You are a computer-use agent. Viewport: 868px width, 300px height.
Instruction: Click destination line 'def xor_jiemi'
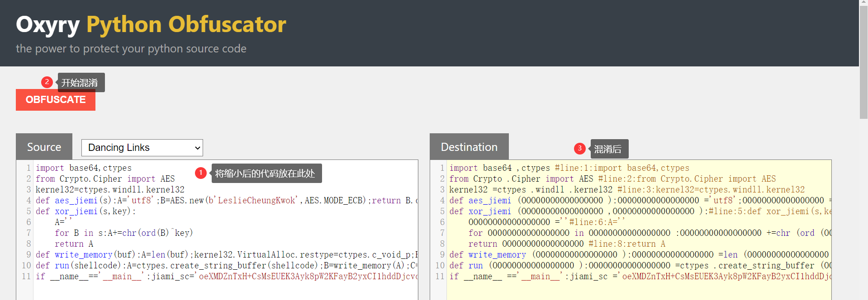pos(640,211)
